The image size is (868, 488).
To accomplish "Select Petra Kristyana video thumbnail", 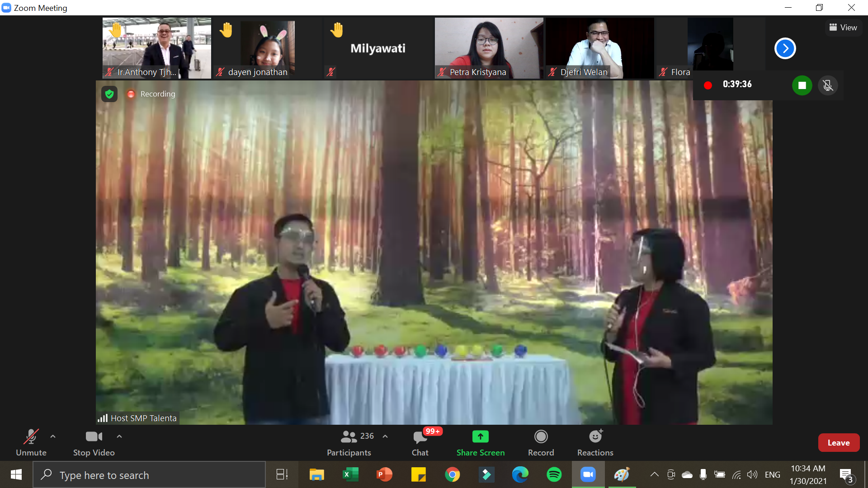I will pos(489,48).
